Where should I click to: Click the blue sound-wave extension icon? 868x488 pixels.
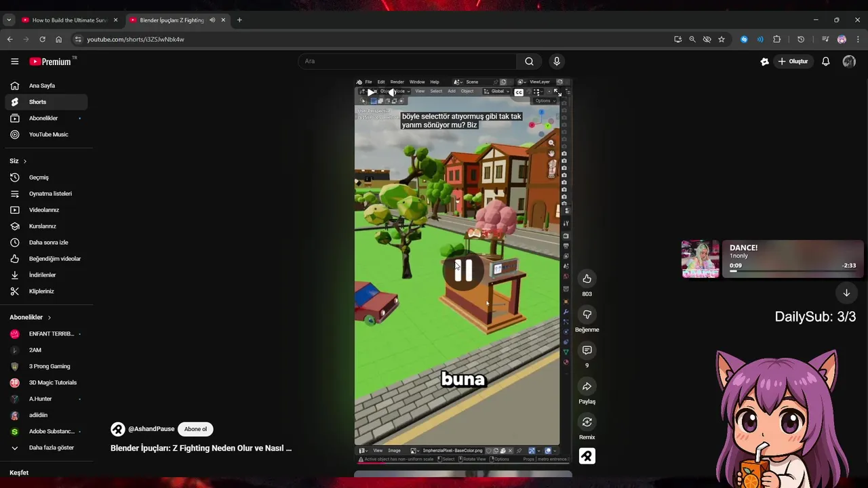760,39
